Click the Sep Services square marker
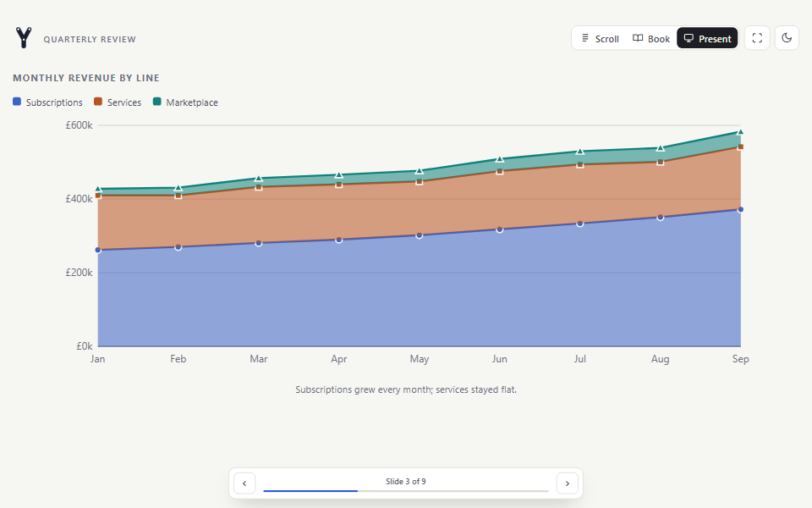812x508 pixels. [741, 146]
